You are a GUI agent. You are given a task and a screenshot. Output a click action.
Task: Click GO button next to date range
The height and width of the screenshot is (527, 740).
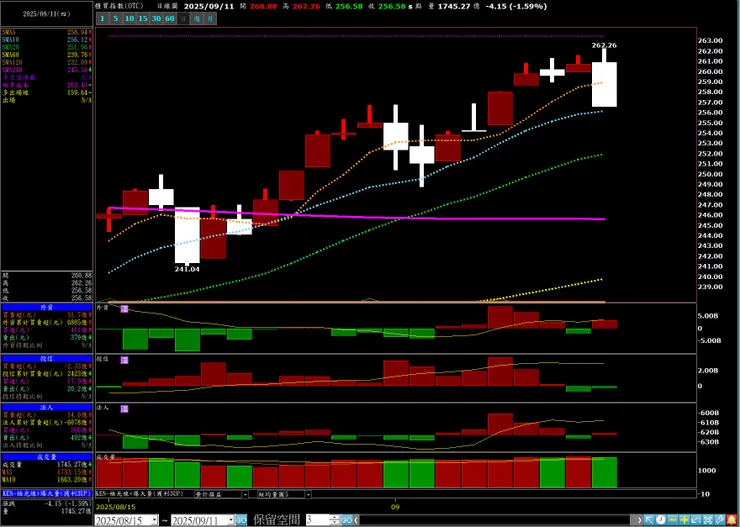click(241, 520)
